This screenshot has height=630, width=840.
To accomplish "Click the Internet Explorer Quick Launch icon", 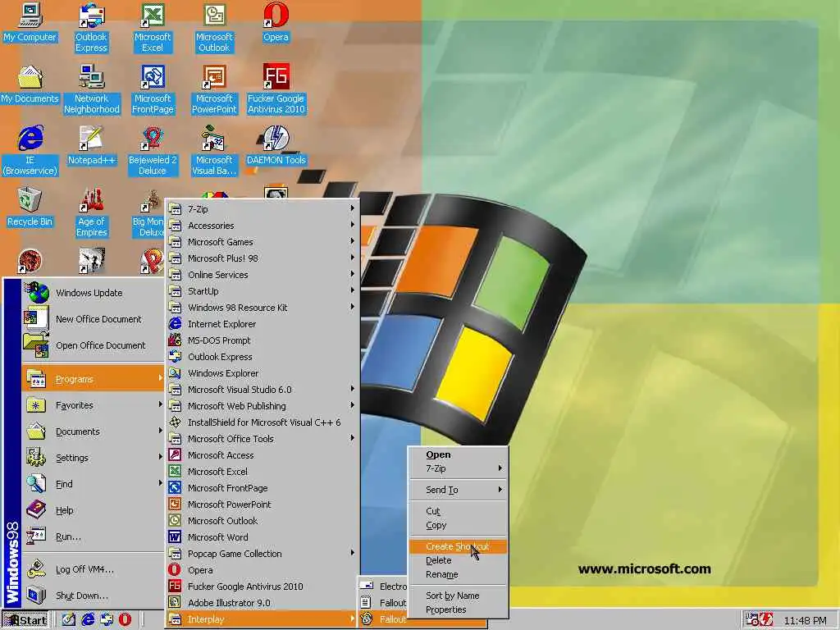I will (x=88, y=620).
